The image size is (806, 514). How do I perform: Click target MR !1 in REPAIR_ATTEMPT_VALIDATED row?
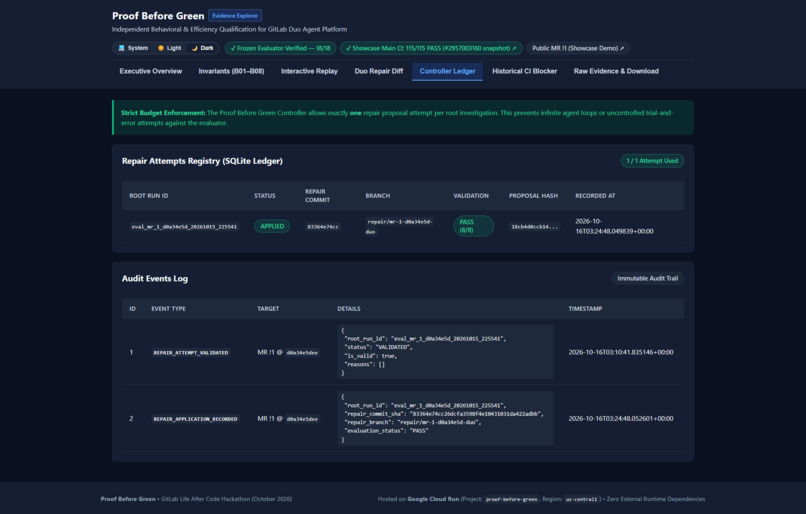tap(288, 353)
